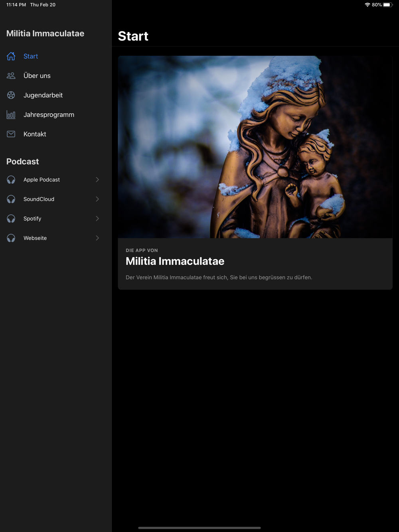Screen dimensions: 399x532
Task: Click the 80% battery percentage
Action: click(377, 5)
